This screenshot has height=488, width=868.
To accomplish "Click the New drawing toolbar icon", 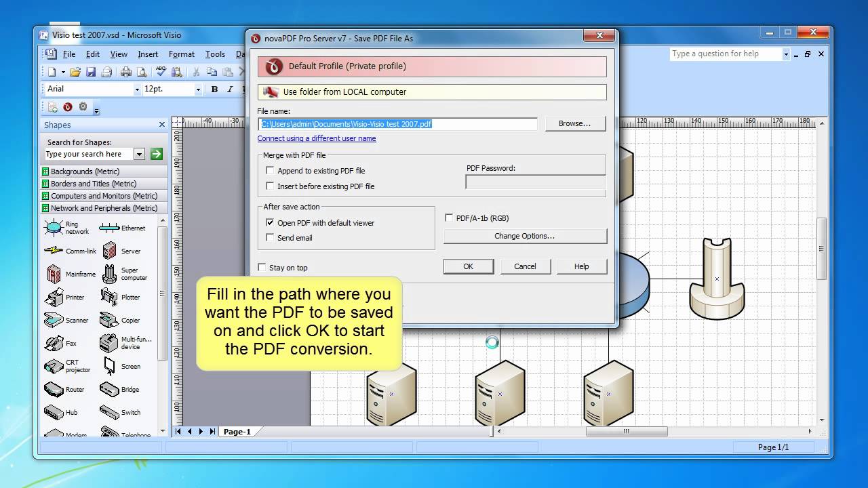I will pos(52,71).
